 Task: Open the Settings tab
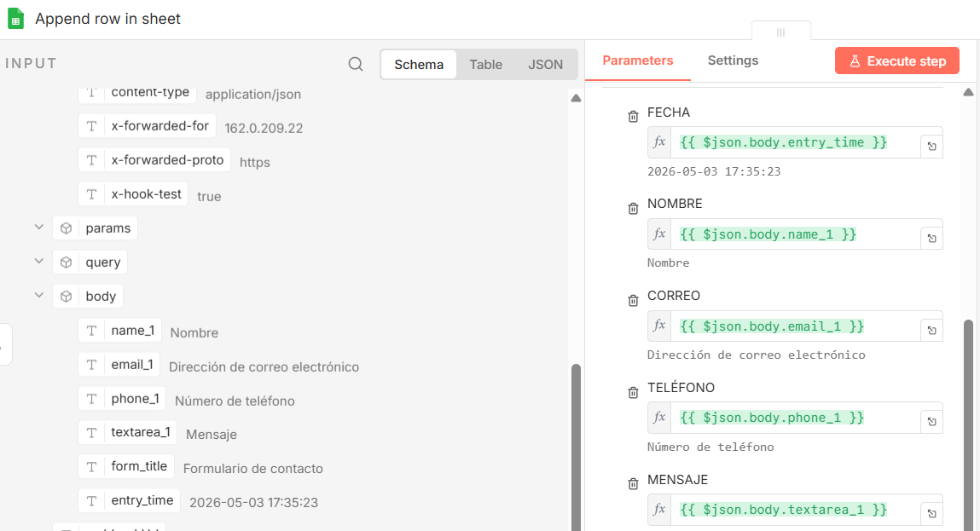(x=733, y=61)
